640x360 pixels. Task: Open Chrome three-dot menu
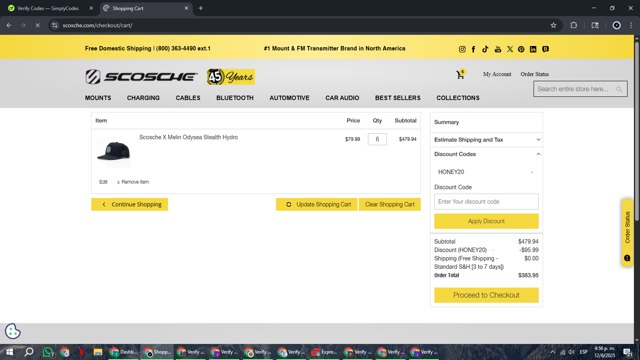tap(631, 25)
